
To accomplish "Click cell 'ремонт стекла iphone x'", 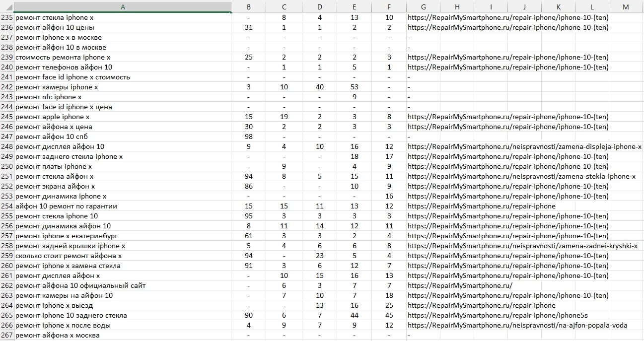I will pyautogui.click(x=123, y=17).
